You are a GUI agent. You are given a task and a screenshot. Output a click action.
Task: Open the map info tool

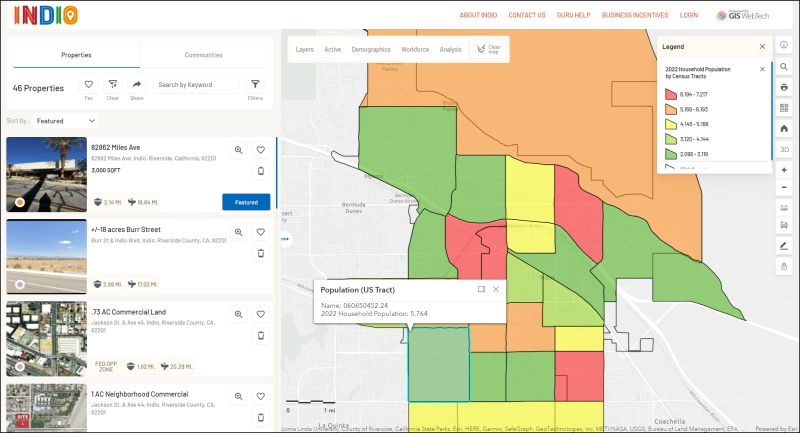pos(784,45)
